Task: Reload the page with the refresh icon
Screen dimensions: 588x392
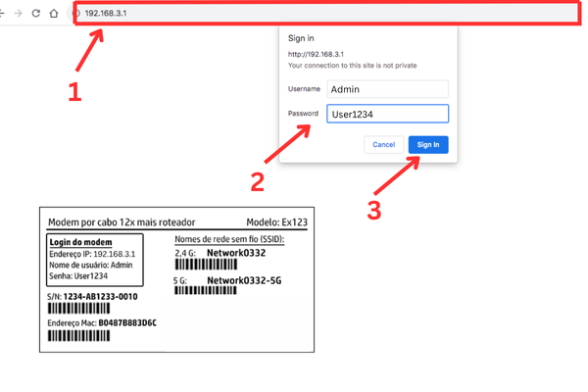Action: pyautogui.click(x=36, y=14)
